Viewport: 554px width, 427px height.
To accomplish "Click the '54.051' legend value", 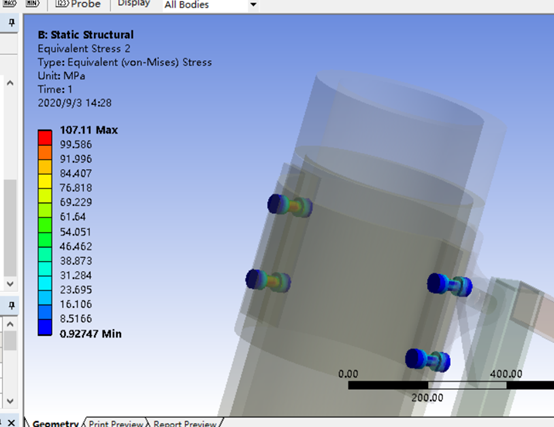I will 76,232.
